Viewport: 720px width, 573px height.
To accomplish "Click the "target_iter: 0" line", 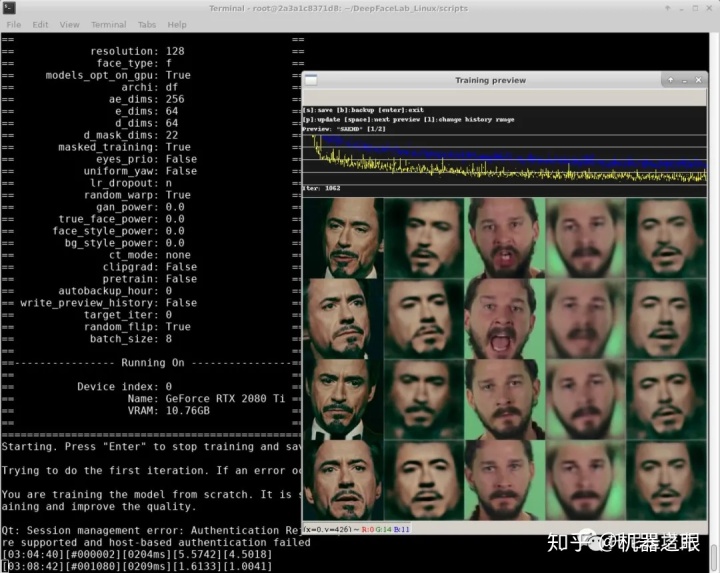I will tap(128, 315).
